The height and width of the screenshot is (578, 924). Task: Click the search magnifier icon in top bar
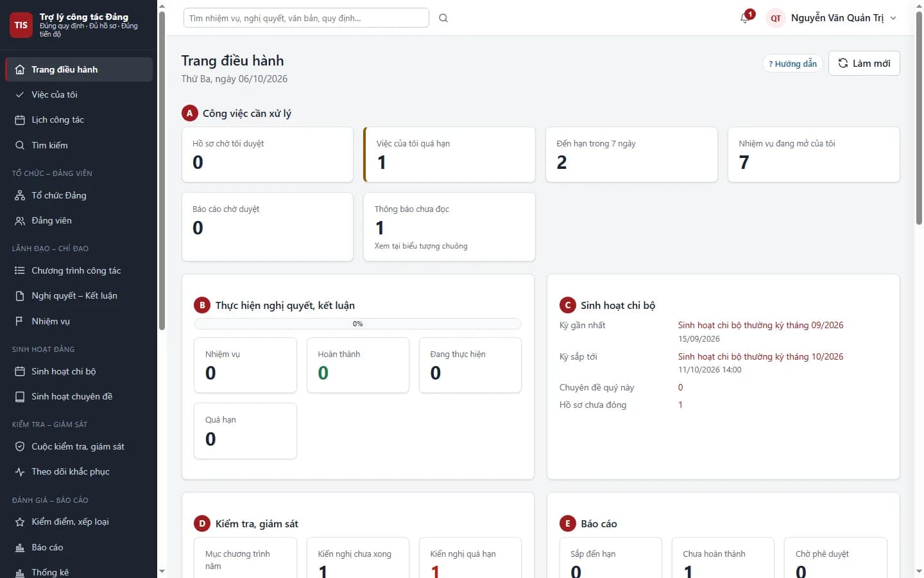point(443,18)
